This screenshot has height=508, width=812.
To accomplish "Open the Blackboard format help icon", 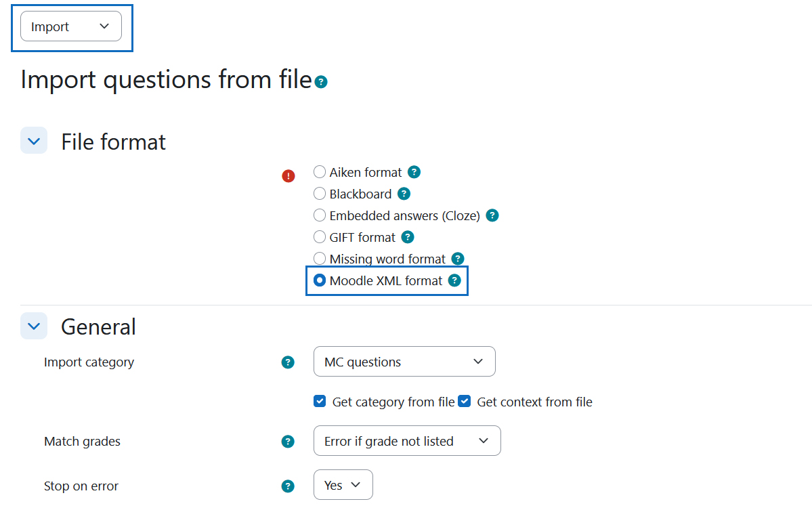I will pos(404,194).
